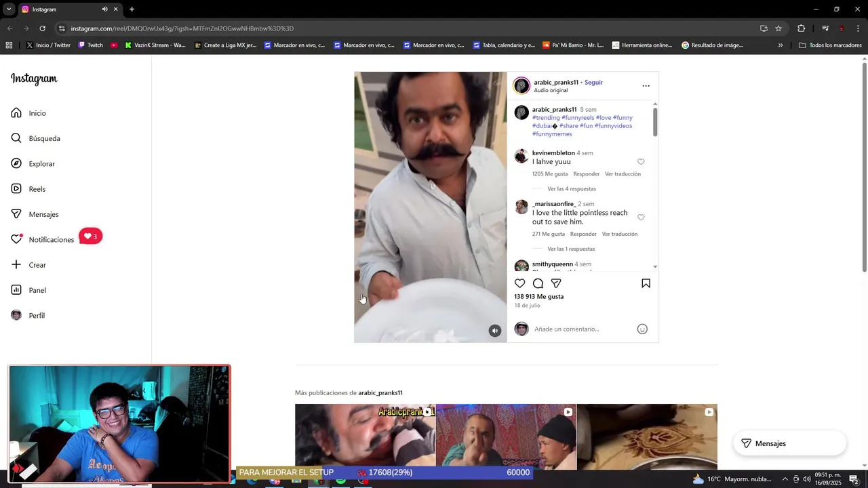Open Chrome three-dot menu
The height and width of the screenshot is (488, 868).
859,28
